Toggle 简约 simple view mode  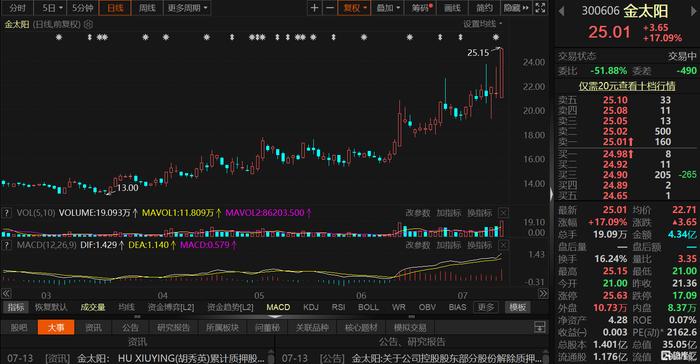(x=484, y=8)
